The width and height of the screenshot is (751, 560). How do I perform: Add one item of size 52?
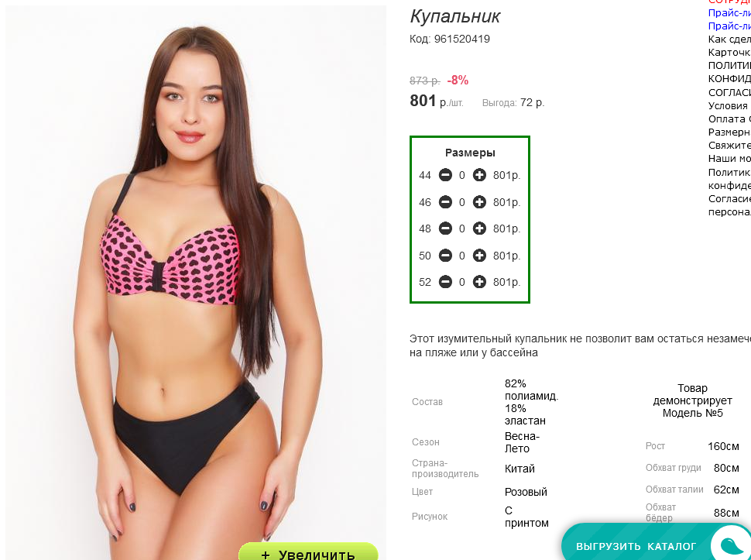(479, 282)
